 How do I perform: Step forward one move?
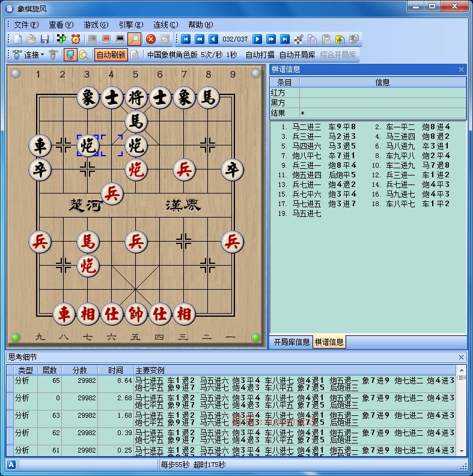point(257,39)
